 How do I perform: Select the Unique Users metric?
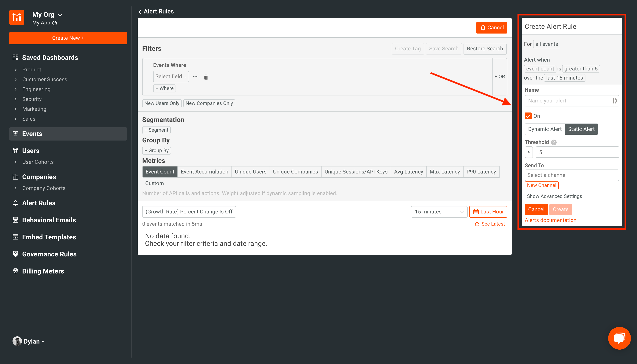[250, 172]
